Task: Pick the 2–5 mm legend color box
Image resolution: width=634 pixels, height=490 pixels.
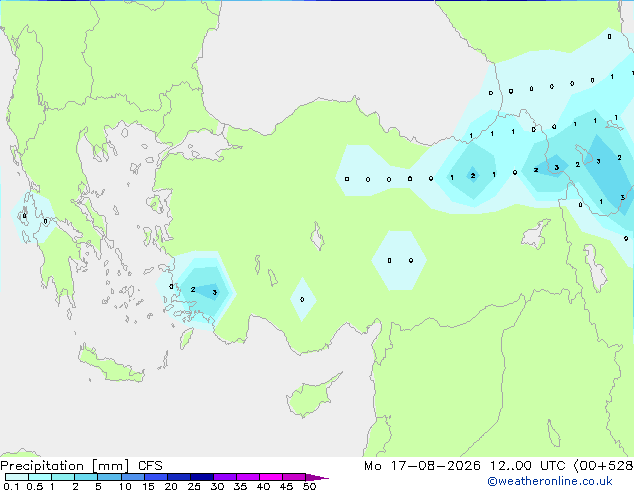Action: (86, 477)
